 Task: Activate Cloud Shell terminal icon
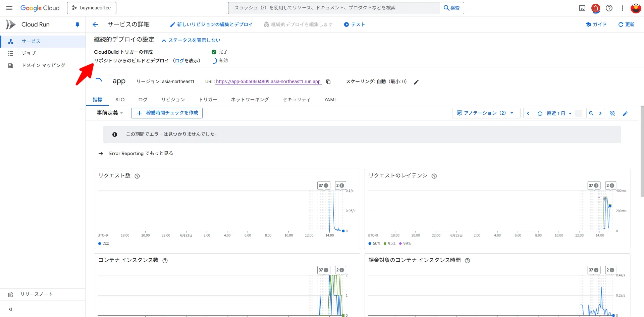[582, 8]
